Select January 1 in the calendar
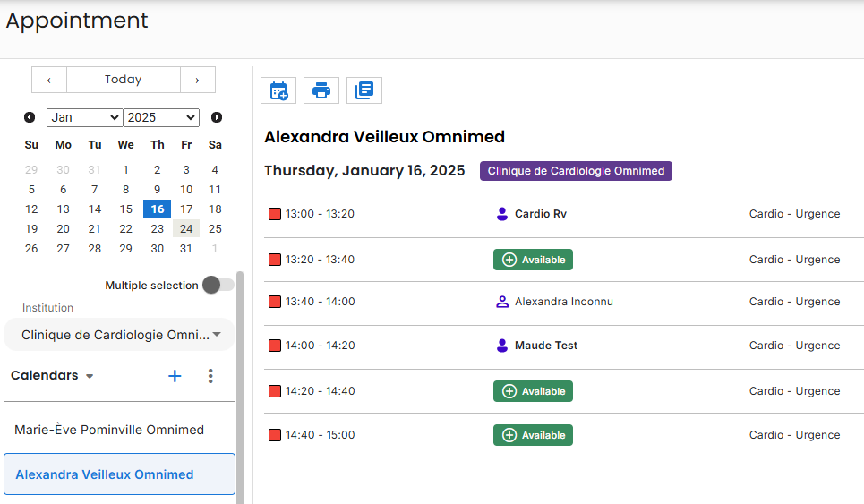The height and width of the screenshot is (504, 864). [x=125, y=170]
